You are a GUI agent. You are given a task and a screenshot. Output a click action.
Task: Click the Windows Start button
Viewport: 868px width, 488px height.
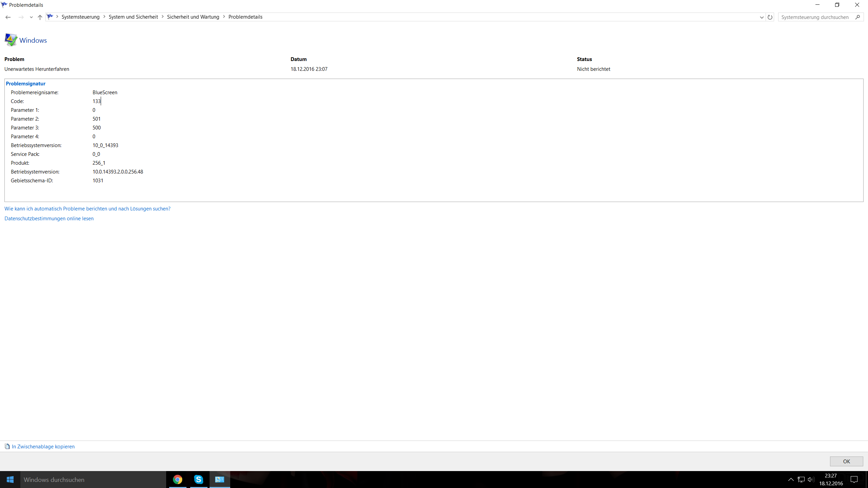[10, 480]
